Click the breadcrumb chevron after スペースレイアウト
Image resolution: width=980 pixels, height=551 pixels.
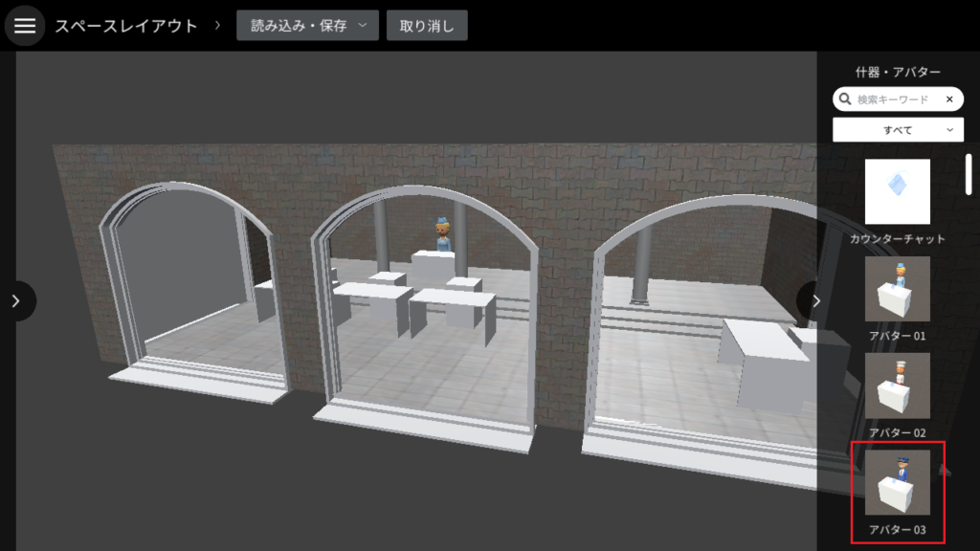[217, 26]
